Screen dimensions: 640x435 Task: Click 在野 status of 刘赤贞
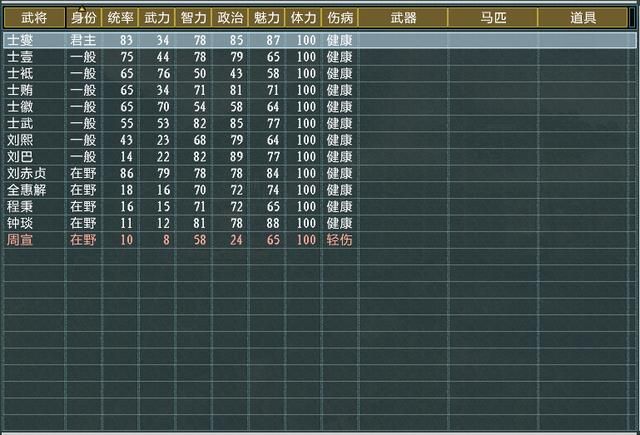click(x=83, y=173)
